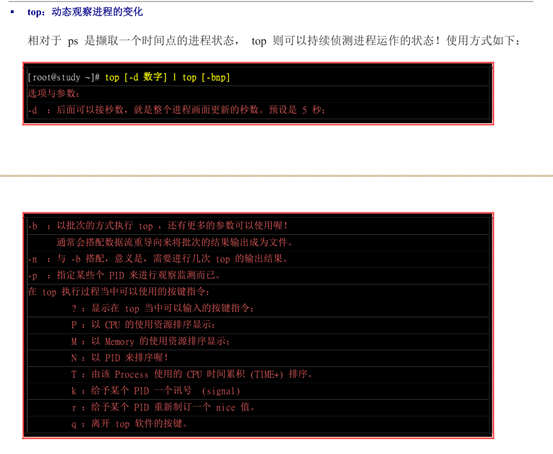553x454 pixels.
Task: Click the line "在 top 执行过程当中可以使用的按键指令"
Action: tap(119, 292)
